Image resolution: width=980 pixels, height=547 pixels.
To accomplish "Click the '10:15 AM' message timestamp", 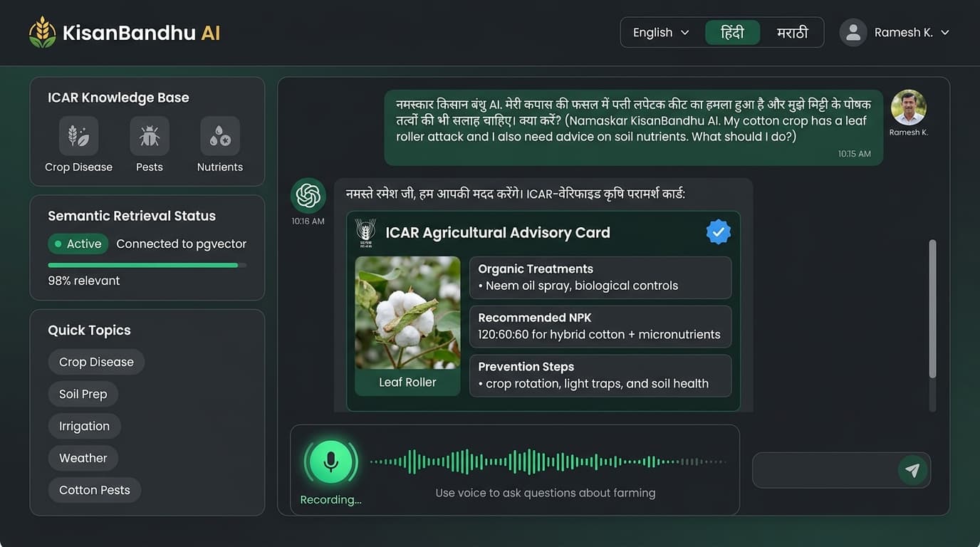I will [x=855, y=154].
